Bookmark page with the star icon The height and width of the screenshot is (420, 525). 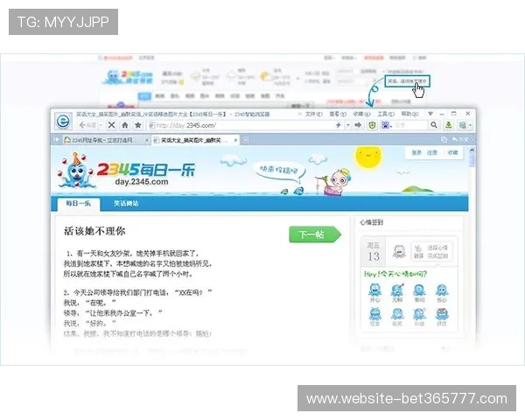click(137, 125)
